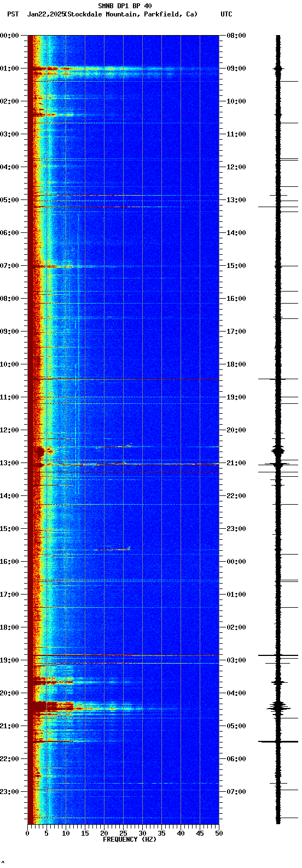Screen dimensions: 302x868
Task: Click the 00:00 PST time label
Action: tap(9, 36)
